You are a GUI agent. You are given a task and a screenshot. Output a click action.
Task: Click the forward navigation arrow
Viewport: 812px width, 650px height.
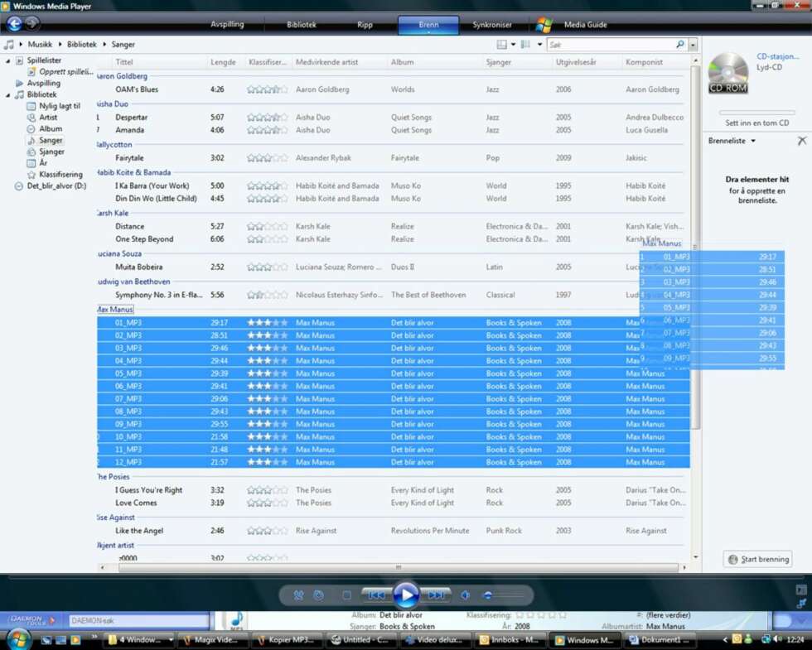coord(32,23)
